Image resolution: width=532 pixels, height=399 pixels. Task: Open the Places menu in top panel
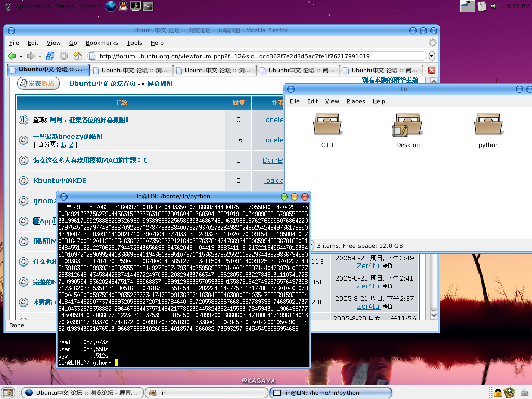tap(65, 6)
